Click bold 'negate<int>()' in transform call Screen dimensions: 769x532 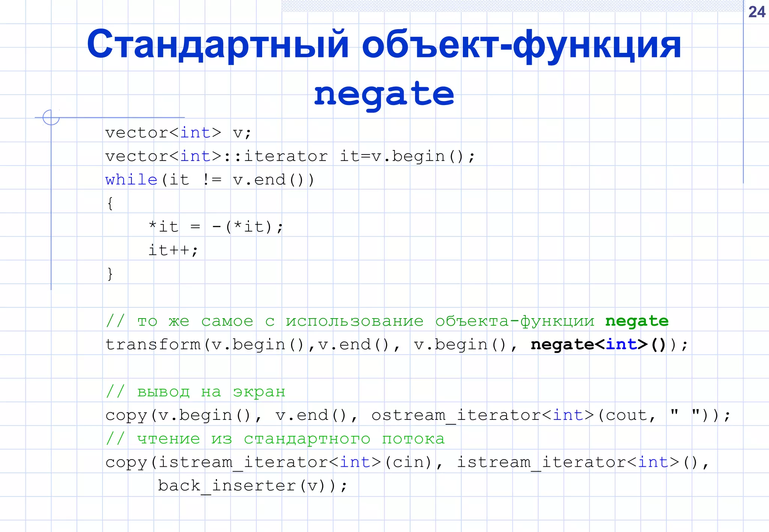598,345
